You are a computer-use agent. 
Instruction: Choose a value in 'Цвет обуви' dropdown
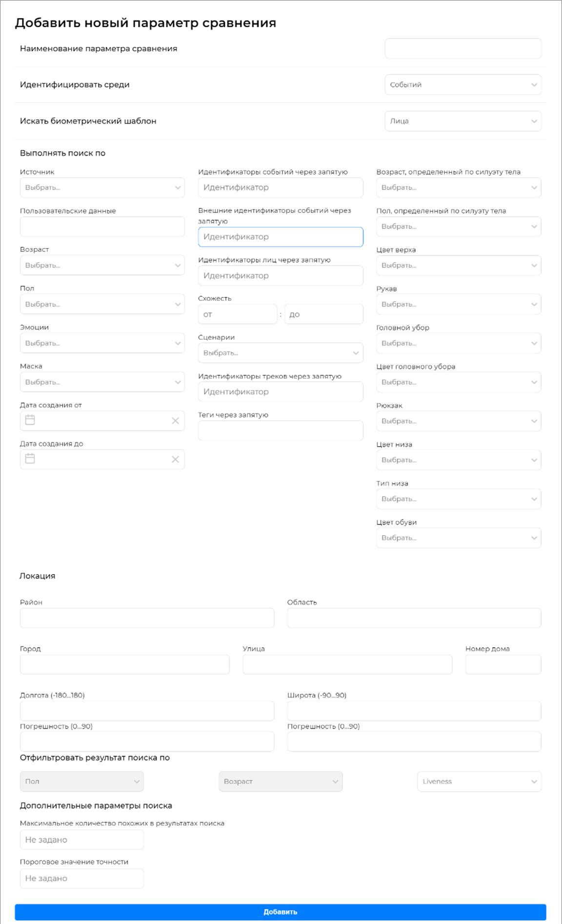click(458, 538)
